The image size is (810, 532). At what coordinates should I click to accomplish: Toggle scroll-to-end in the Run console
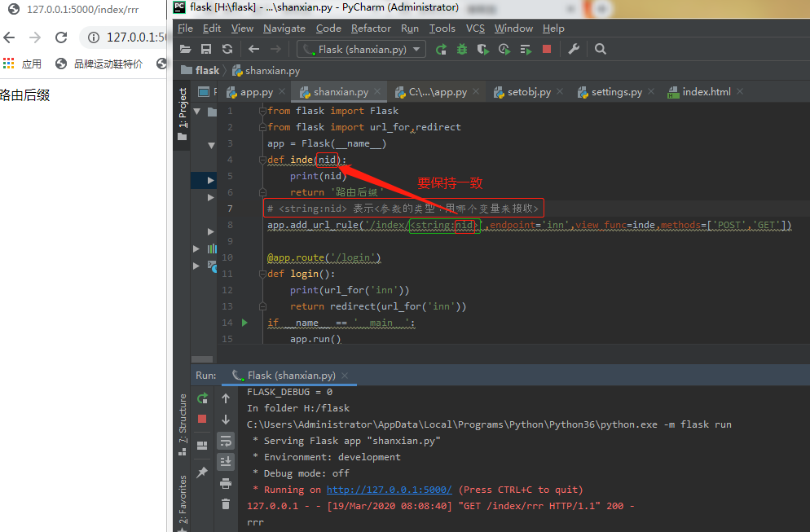point(226,462)
